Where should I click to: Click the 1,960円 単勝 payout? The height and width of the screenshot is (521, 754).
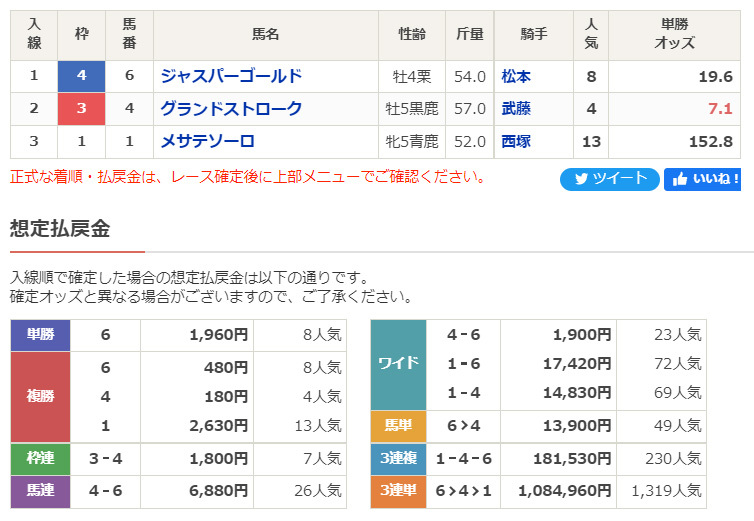pos(219,335)
